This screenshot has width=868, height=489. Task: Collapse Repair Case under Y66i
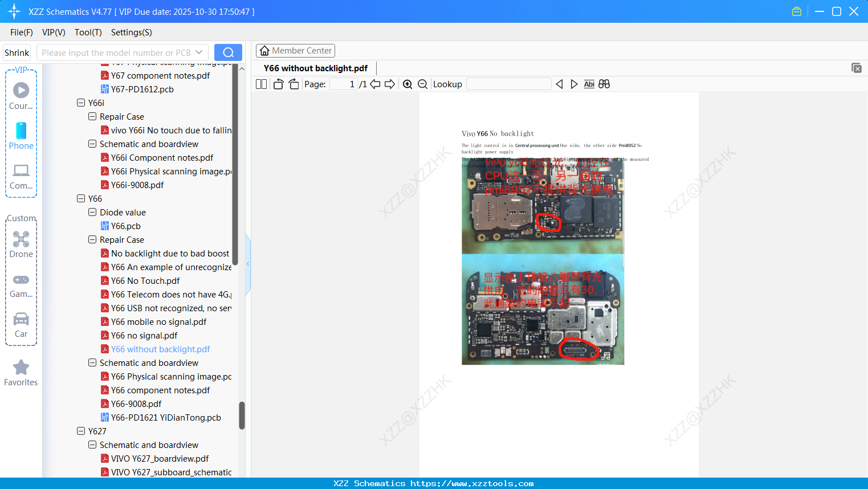tap(92, 117)
